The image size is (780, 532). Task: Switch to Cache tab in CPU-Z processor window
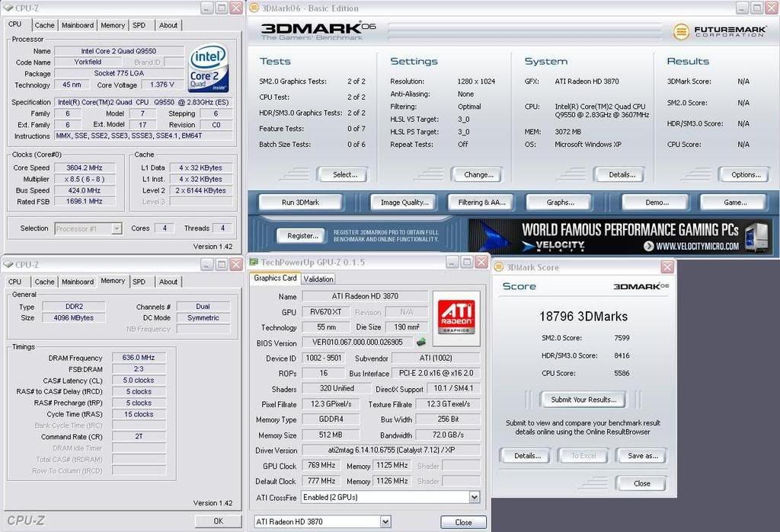coord(44,25)
